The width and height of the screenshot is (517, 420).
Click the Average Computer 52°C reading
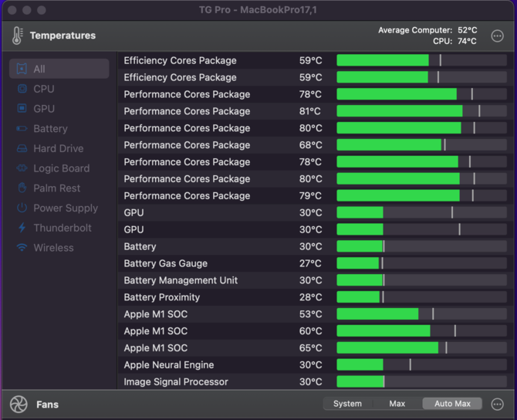[x=427, y=30]
